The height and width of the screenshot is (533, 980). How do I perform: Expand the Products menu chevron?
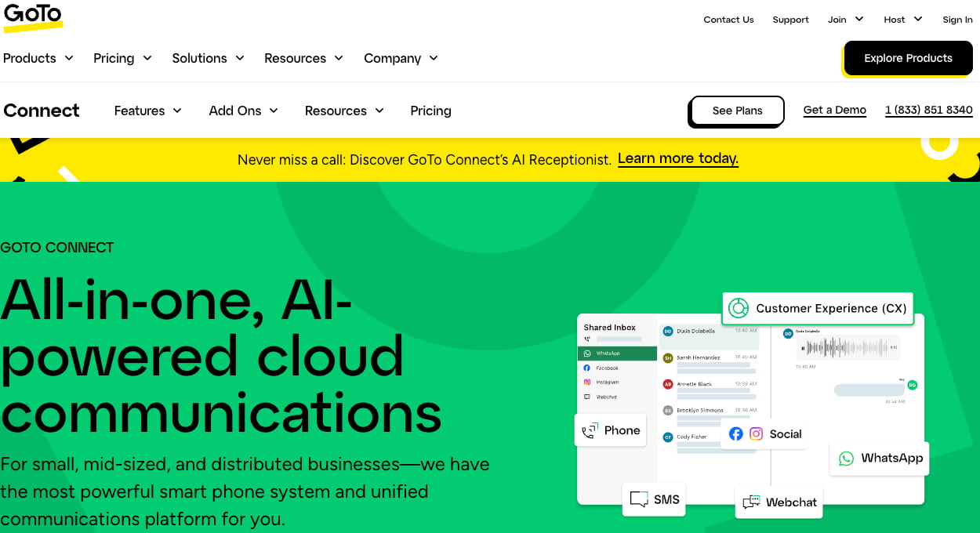point(69,58)
